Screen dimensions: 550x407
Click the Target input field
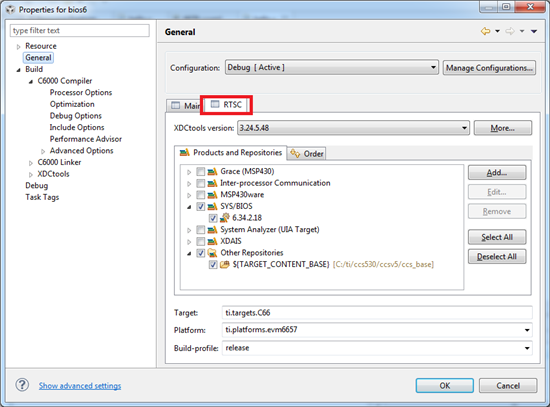(x=377, y=313)
